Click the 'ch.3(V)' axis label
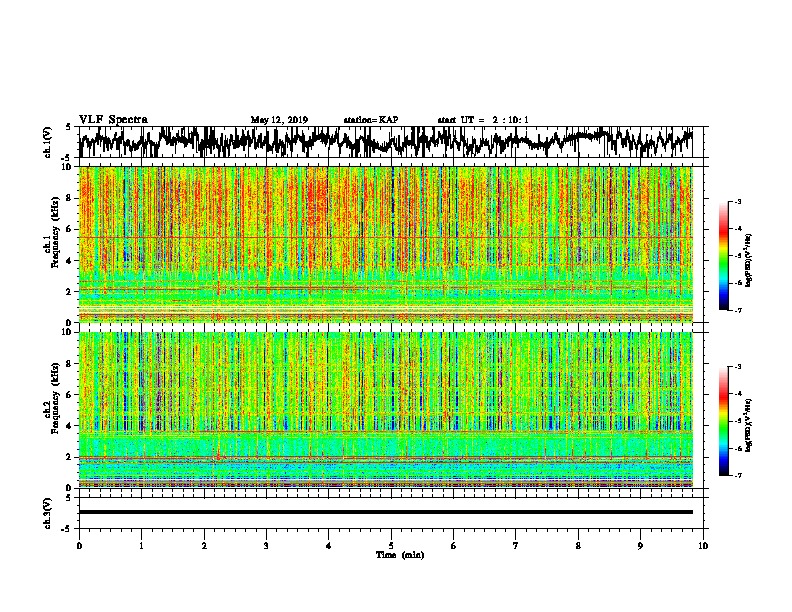Screen dimensions: 792x612 point(47,513)
